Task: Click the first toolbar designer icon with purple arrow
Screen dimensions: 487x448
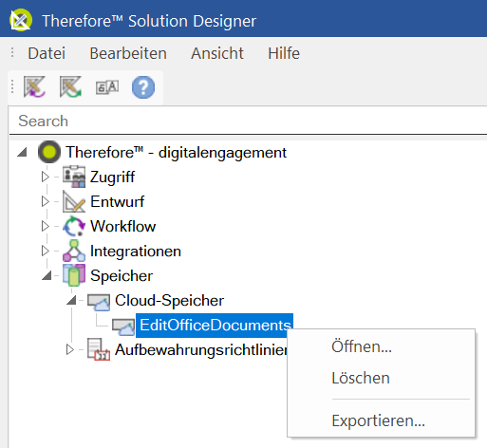Action: pyautogui.click(x=34, y=86)
